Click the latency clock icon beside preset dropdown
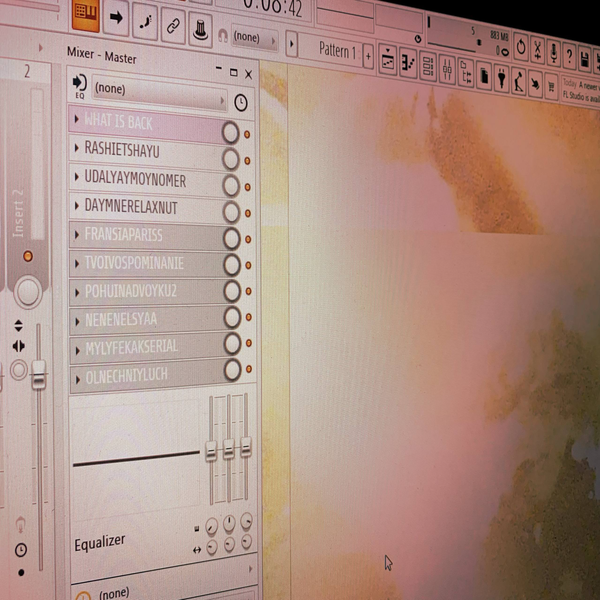Viewport: 600px width, 600px height. pyautogui.click(x=241, y=103)
